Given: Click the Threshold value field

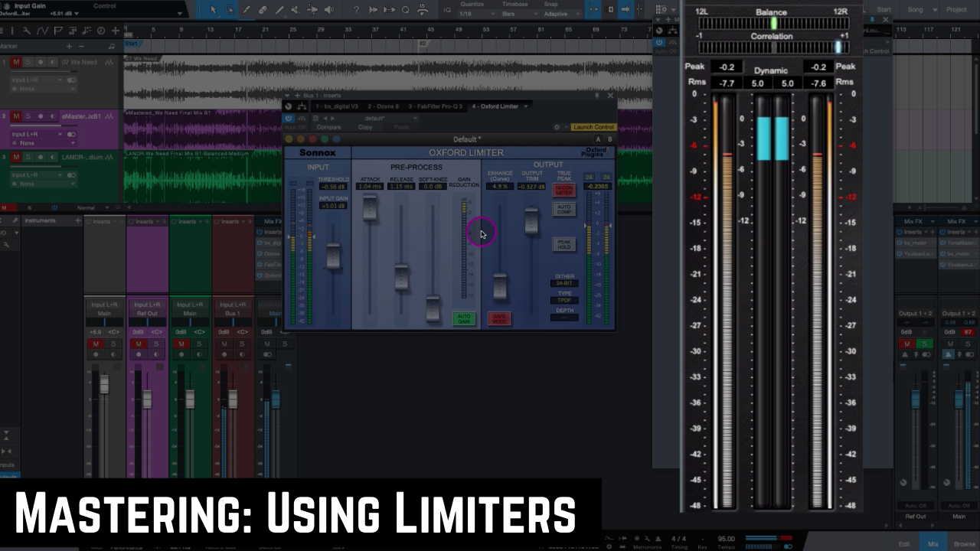Looking at the screenshot, I should click(x=333, y=187).
